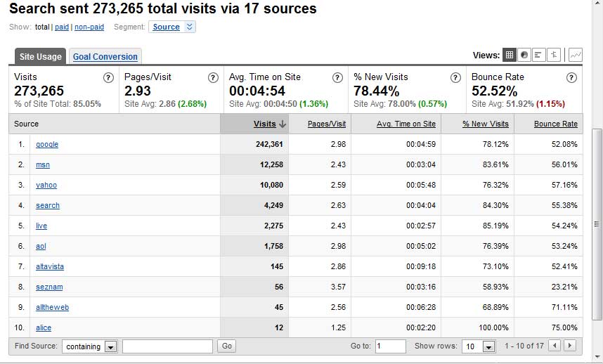The image size is (603, 364).
Task: Switch to the table view icon
Action: (x=510, y=55)
